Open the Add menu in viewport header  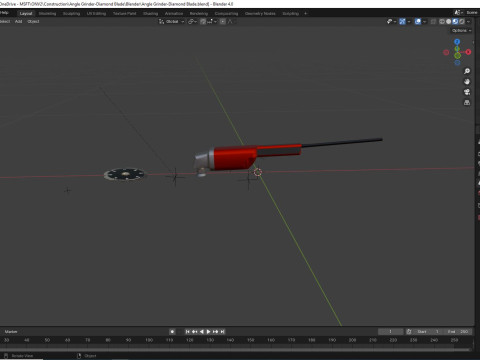pos(18,21)
